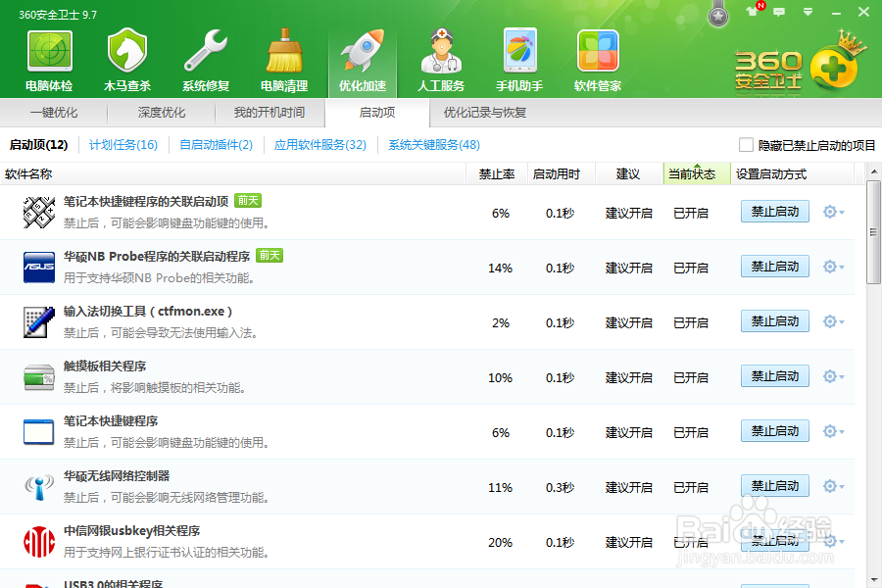Screen dimensions: 882x588
Task: Sort by 建议 column header
Action: (628, 174)
